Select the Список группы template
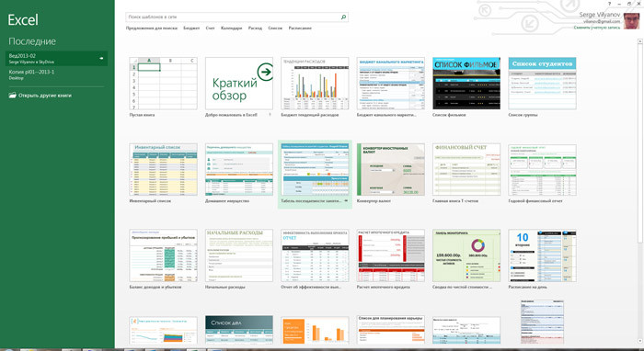Screen dimensions: 644x351 (x=542, y=84)
